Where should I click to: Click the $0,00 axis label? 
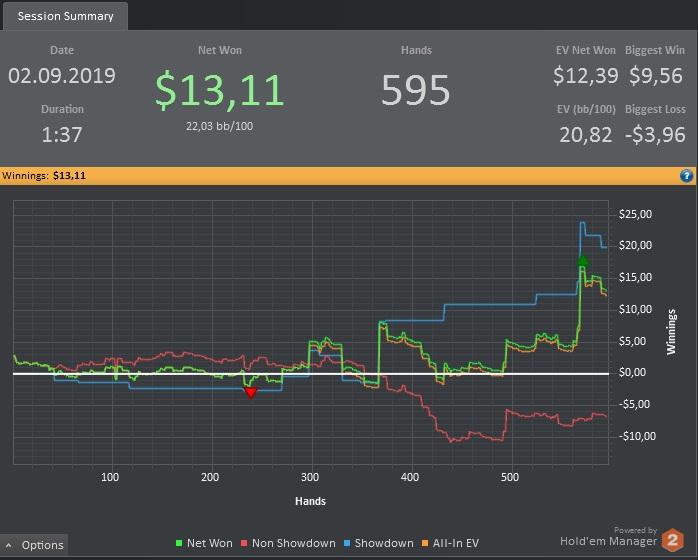[x=633, y=372]
